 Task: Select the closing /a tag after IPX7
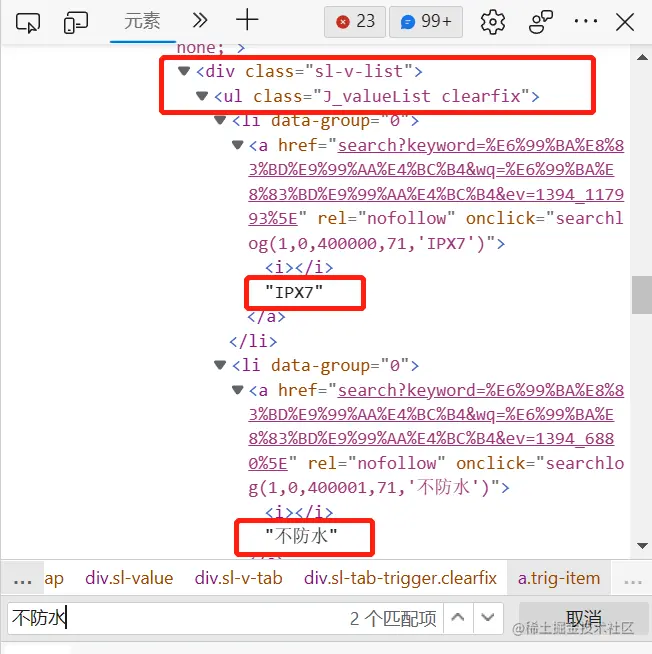point(267,317)
